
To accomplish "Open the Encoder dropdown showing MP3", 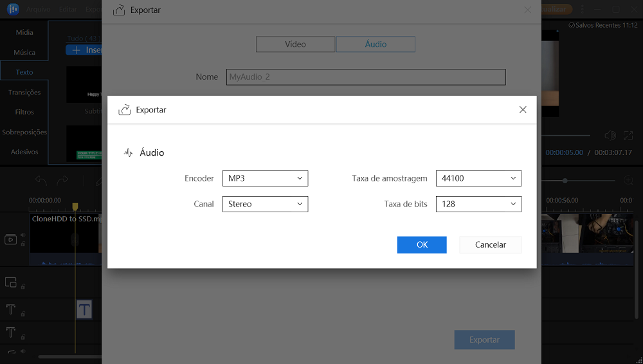I will (x=265, y=178).
